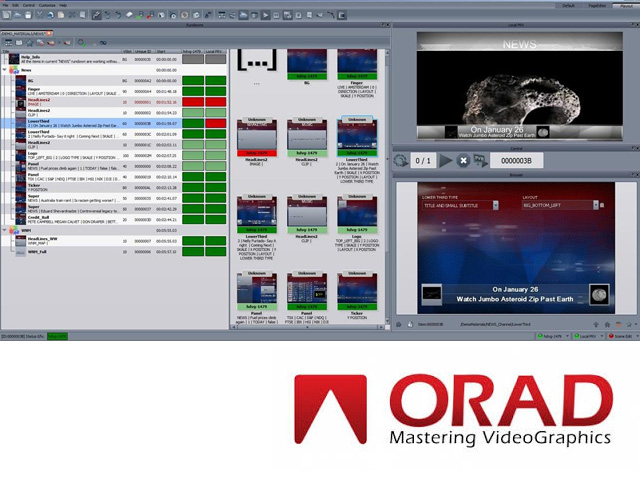
Task: Click the Paste clipboard toolbar icon
Action: tap(61, 16)
